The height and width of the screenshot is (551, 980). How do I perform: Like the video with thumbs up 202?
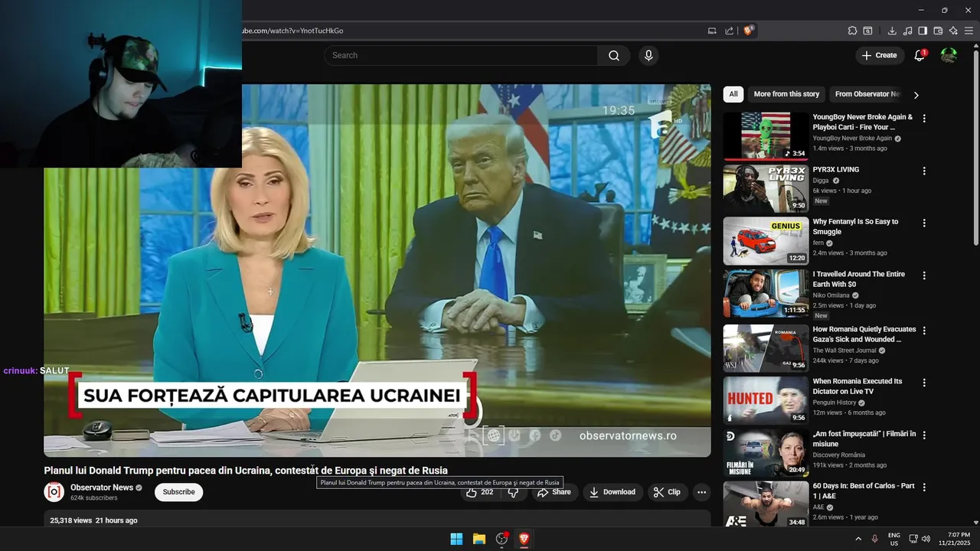coord(480,492)
